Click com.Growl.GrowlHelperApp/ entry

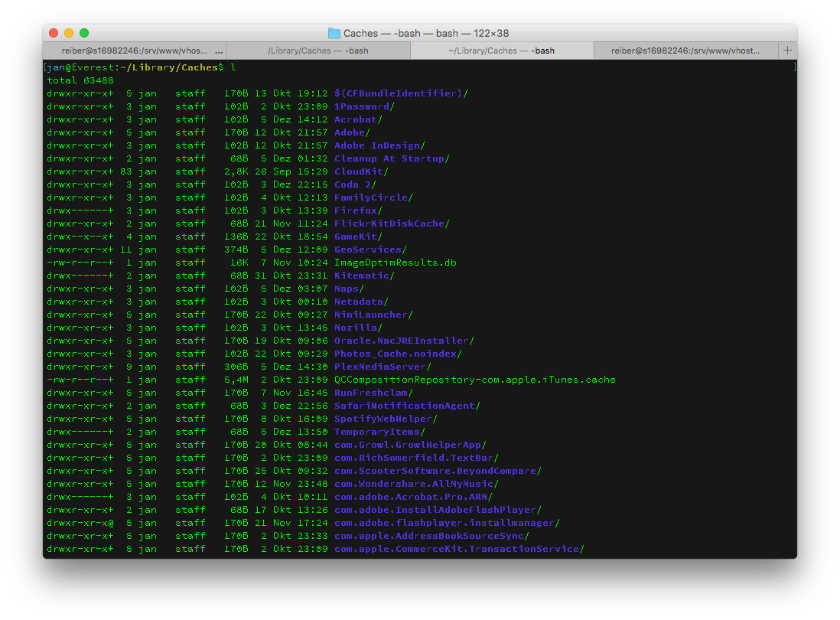pyautogui.click(x=410, y=445)
